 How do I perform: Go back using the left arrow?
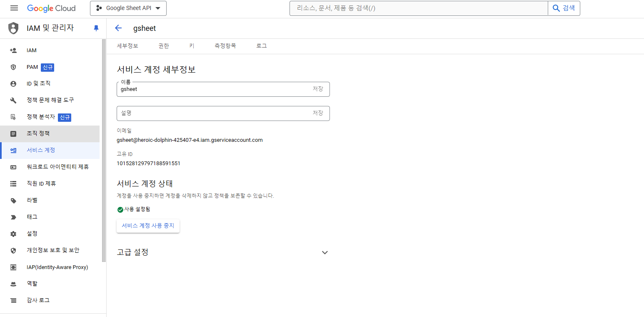pyautogui.click(x=118, y=28)
